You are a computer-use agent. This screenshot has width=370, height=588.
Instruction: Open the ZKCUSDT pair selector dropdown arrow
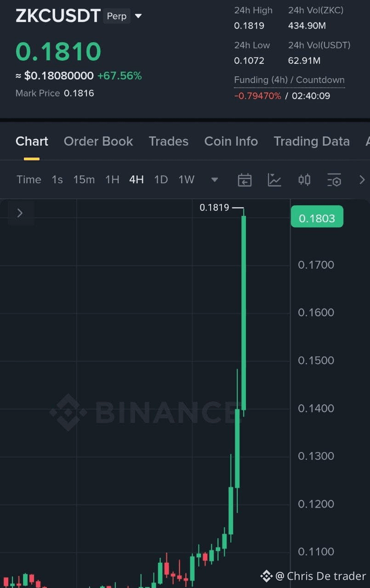click(138, 17)
